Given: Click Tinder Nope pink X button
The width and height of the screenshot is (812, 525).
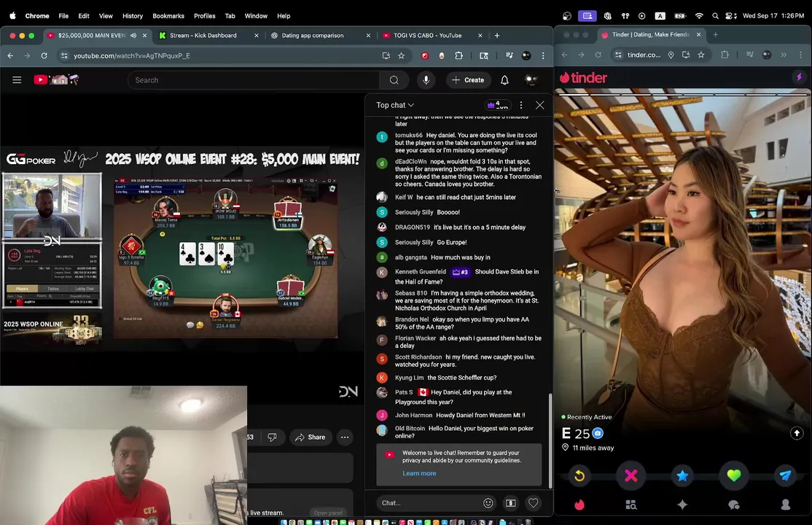Looking at the screenshot, I should tap(631, 475).
